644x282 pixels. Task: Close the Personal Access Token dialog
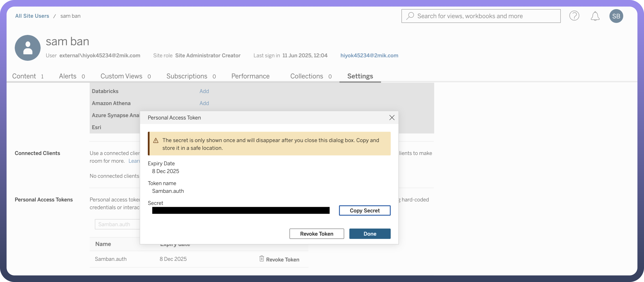(x=391, y=118)
